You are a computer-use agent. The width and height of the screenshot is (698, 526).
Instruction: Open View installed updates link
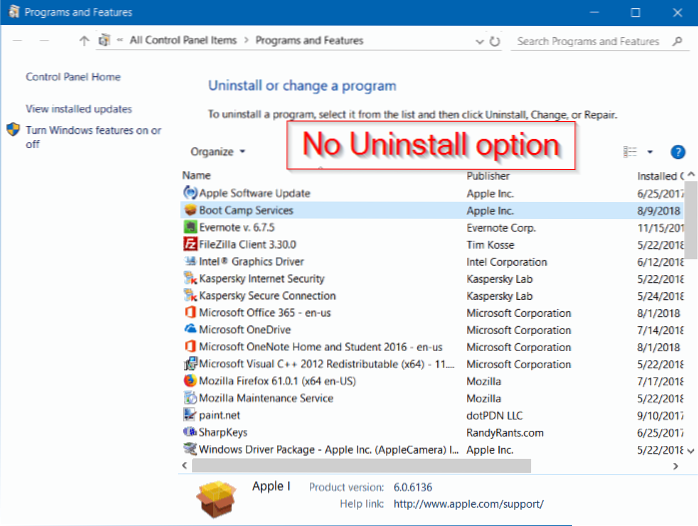click(79, 109)
